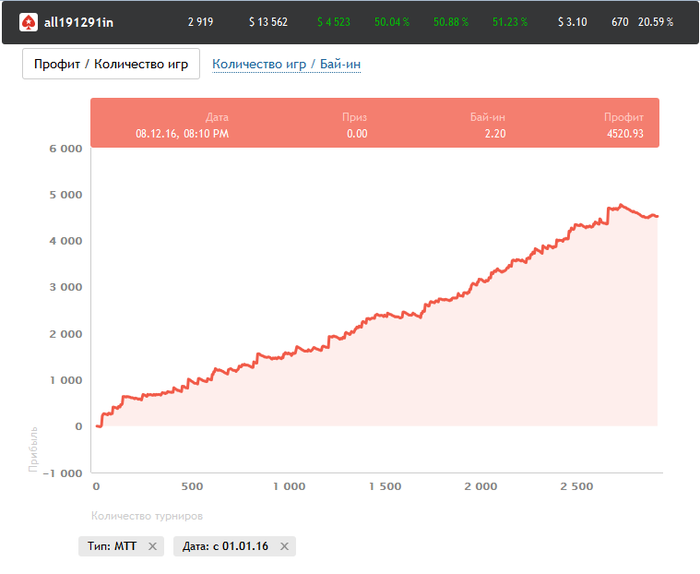Click the 2 919 tournaments count
Image resolution: width=700 pixels, height=574 pixels.
point(200,22)
